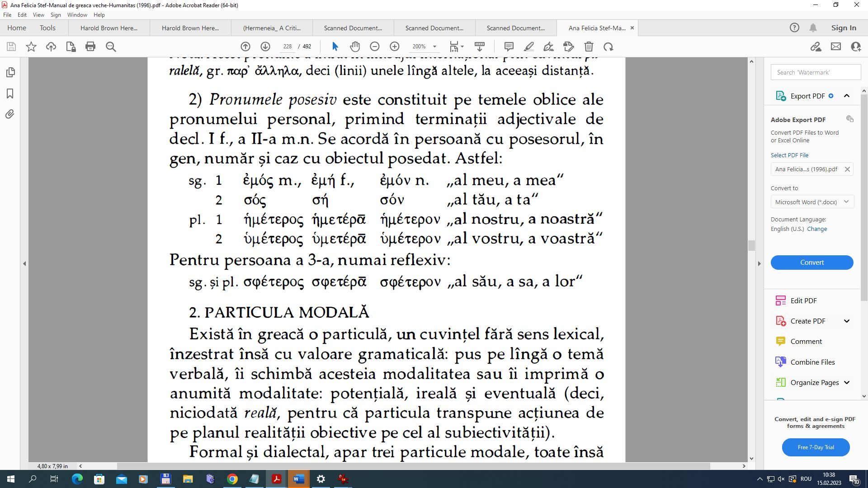Click the Convert button
Screen dimensions: 868x488
[x=812, y=263]
